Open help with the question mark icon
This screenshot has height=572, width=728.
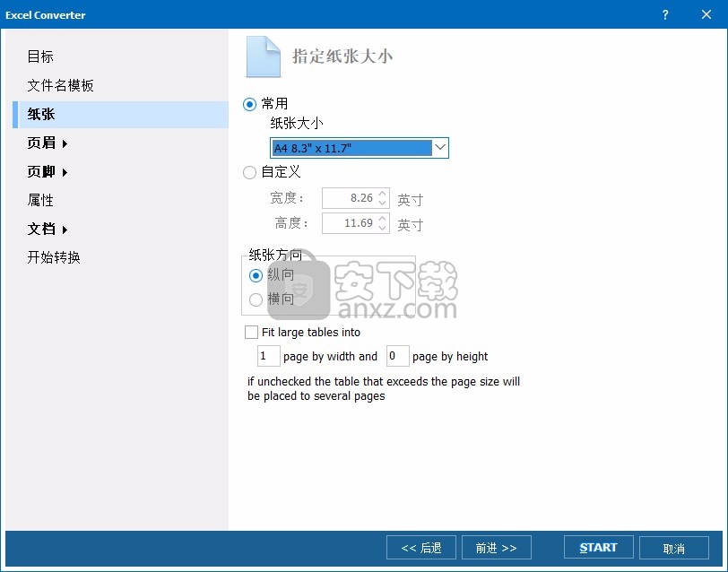coord(665,14)
